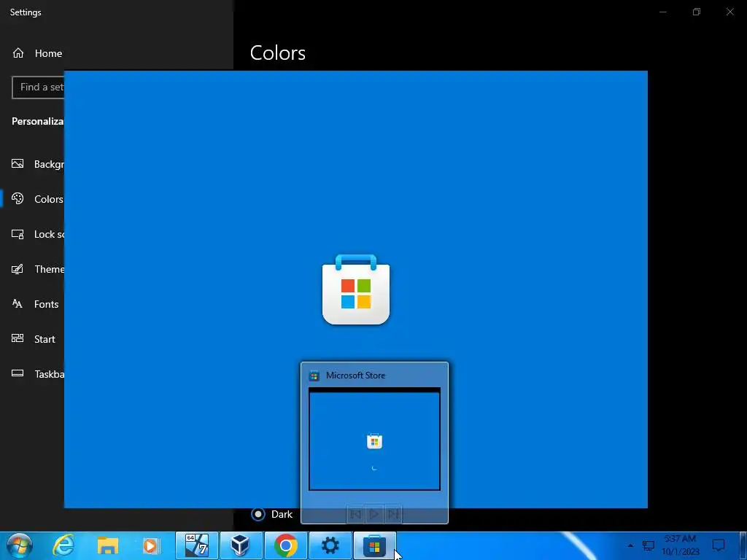Viewport: 747px width, 560px height.
Task: Select the Colors page in Settings sidebar
Action: click(x=37, y=199)
